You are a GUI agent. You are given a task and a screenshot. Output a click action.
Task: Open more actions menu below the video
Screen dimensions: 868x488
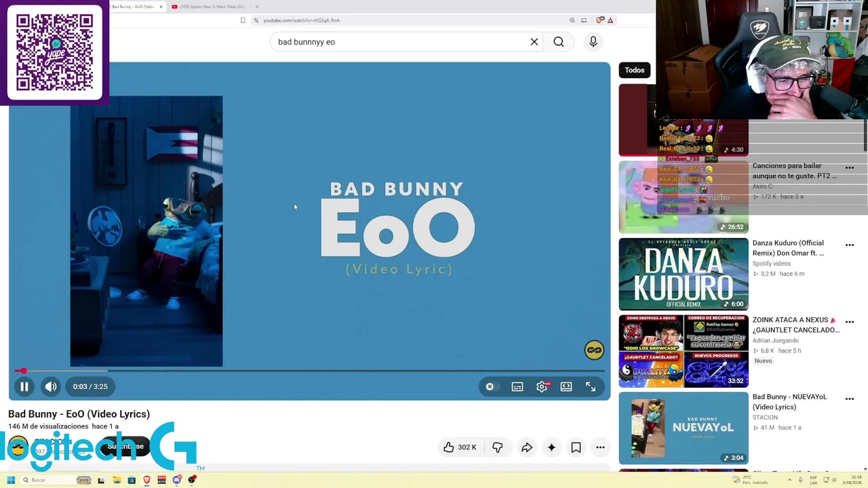pyautogui.click(x=600, y=447)
